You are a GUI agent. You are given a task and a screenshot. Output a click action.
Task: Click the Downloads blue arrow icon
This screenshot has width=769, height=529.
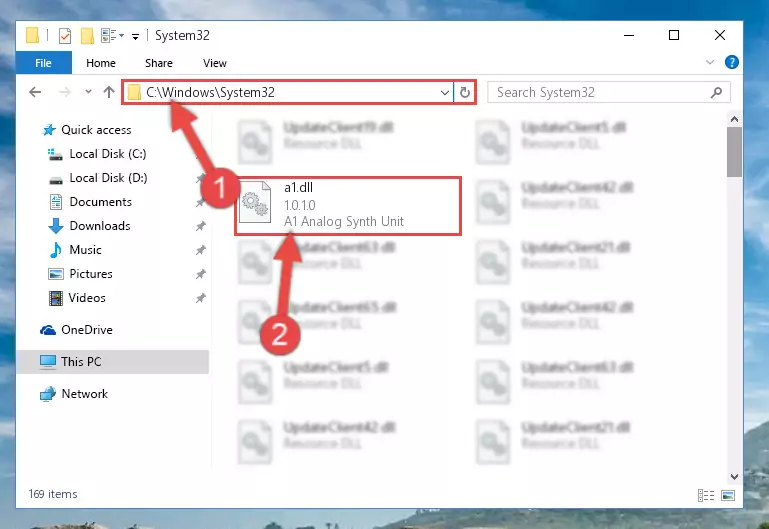(55, 226)
